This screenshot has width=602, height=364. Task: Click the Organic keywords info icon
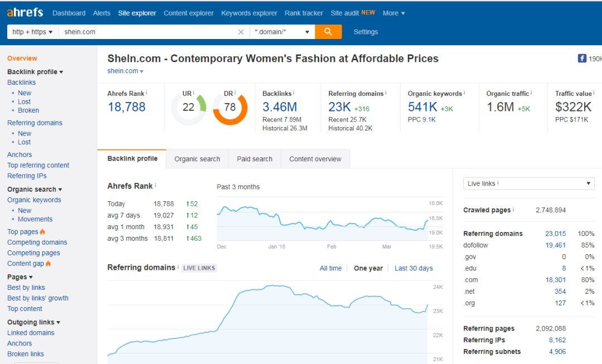[x=464, y=93]
